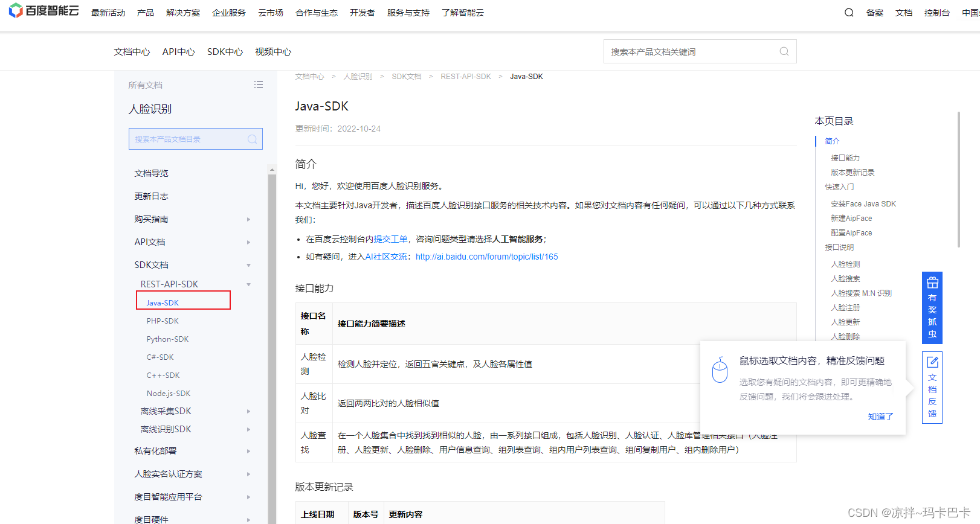Viewport: 980px width, 524px height.
Task: Open 合作与生态 top menu
Action: coord(317,13)
